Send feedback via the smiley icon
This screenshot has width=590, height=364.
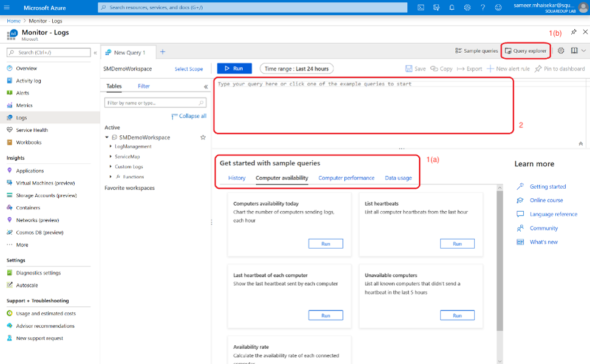(x=497, y=7)
